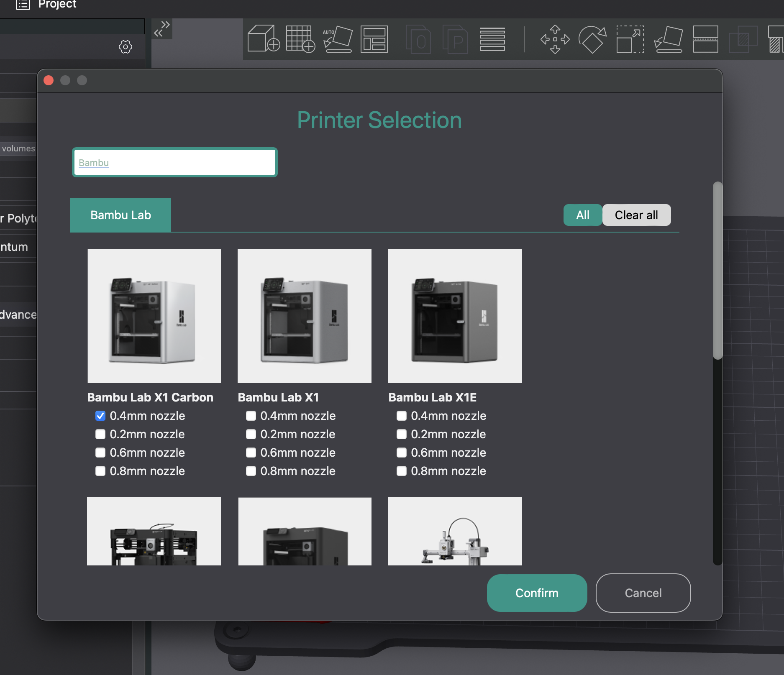Select the Move tool icon

[555, 39]
